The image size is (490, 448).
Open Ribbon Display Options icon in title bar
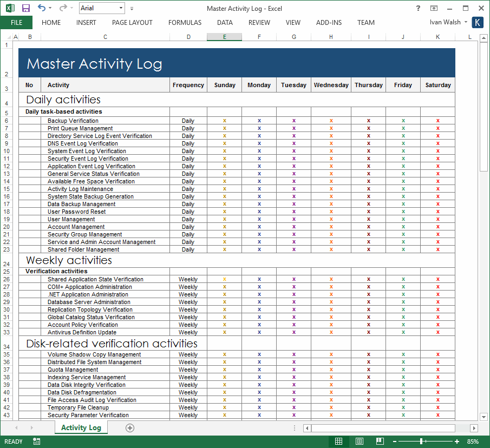coord(434,8)
